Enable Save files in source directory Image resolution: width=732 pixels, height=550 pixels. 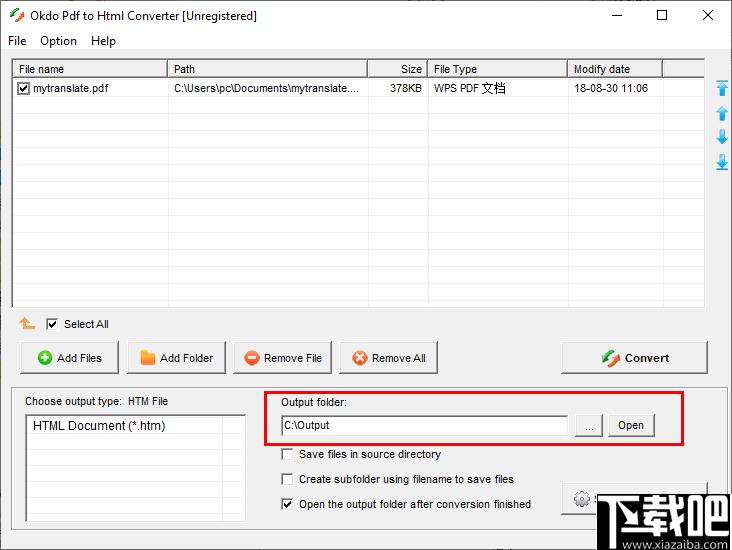(x=287, y=454)
